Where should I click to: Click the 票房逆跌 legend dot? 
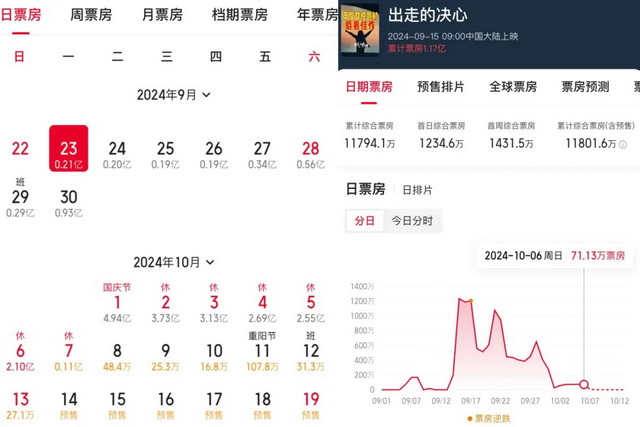[470, 416]
